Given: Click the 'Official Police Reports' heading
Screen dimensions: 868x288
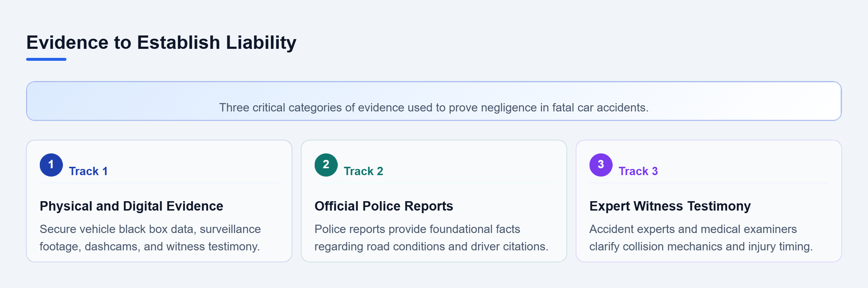Looking at the screenshot, I should pos(384,206).
